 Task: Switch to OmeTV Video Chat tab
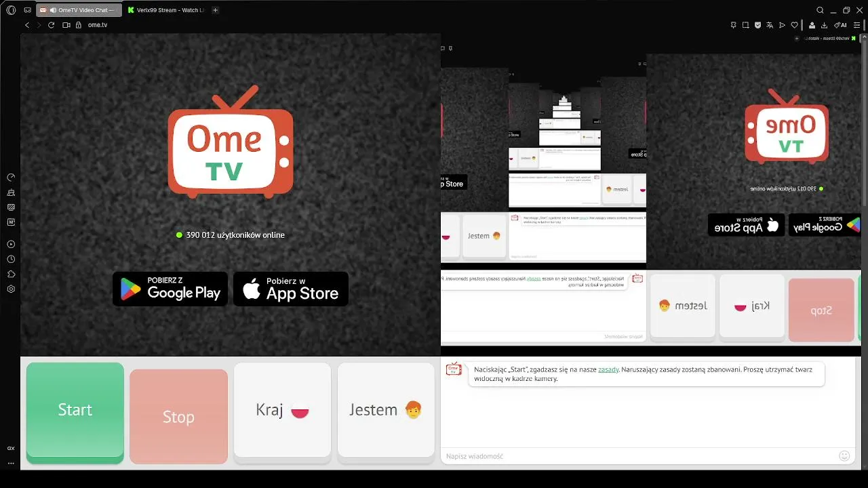click(x=80, y=10)
